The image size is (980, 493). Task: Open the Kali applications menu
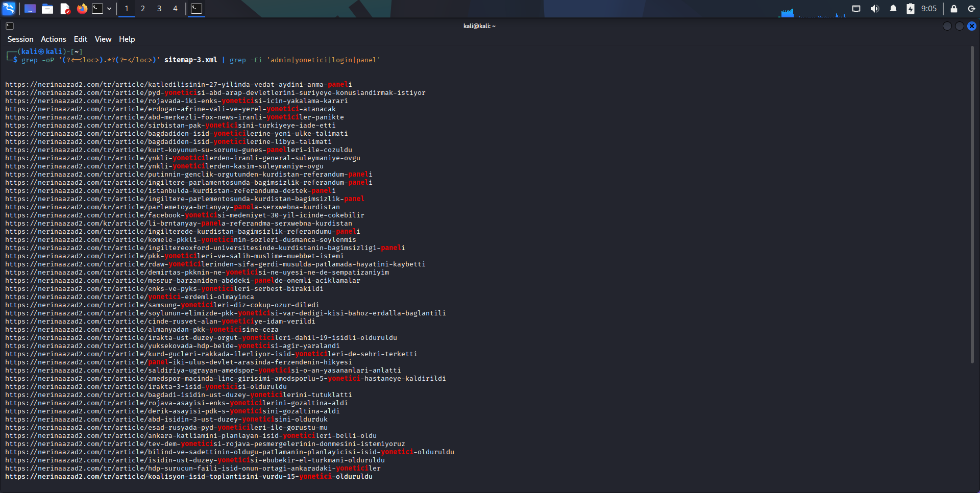pos(9,8)
